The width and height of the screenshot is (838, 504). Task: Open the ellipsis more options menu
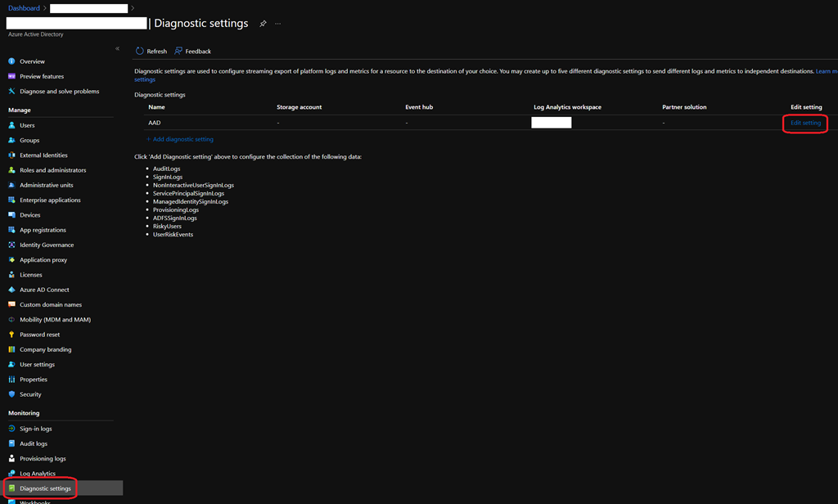pyautogui.click(x=278, y=24)
